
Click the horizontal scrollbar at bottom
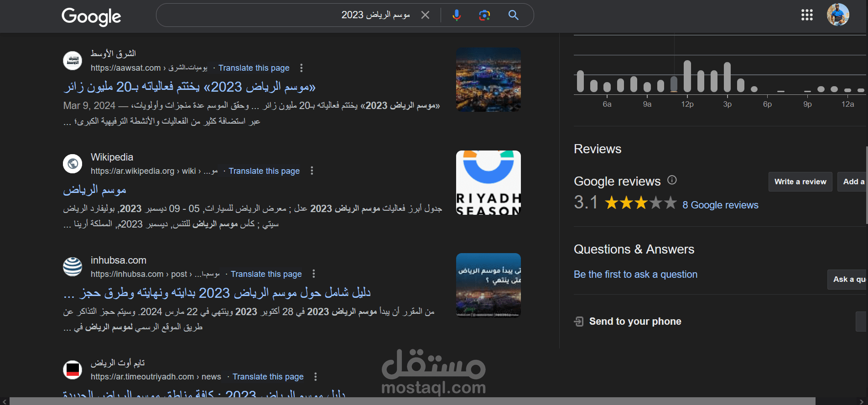coord(412,401)
